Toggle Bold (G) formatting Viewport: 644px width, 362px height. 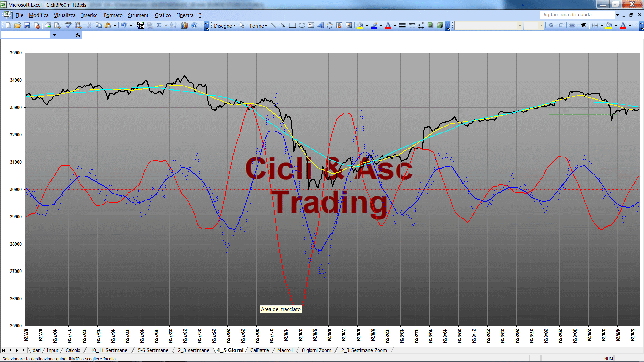(551, 25)
